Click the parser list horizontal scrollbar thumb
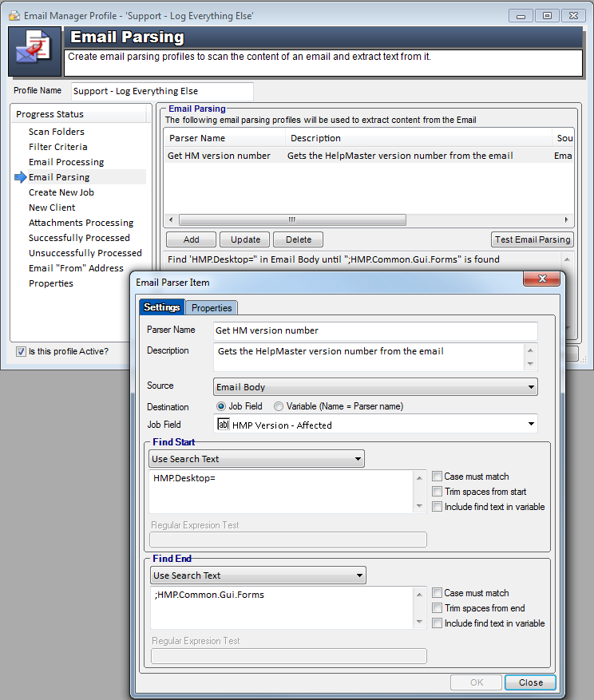Viewport: 594px width, 700px height. [292, 220]
